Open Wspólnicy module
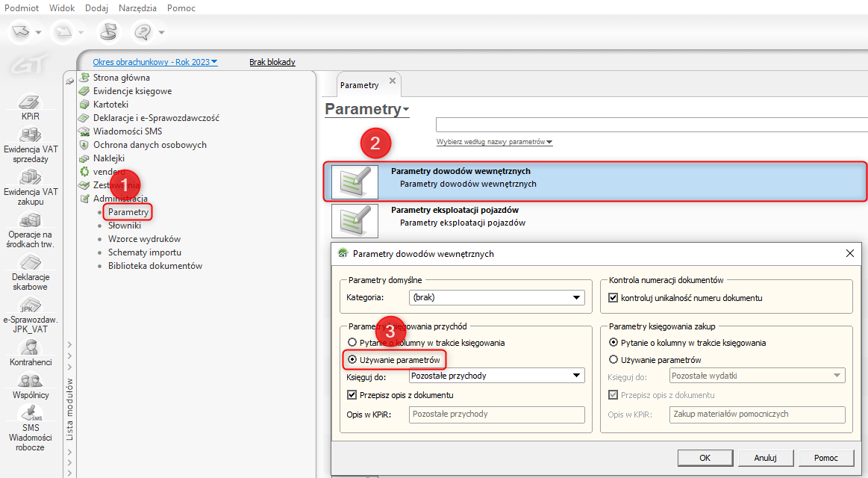 30,380
